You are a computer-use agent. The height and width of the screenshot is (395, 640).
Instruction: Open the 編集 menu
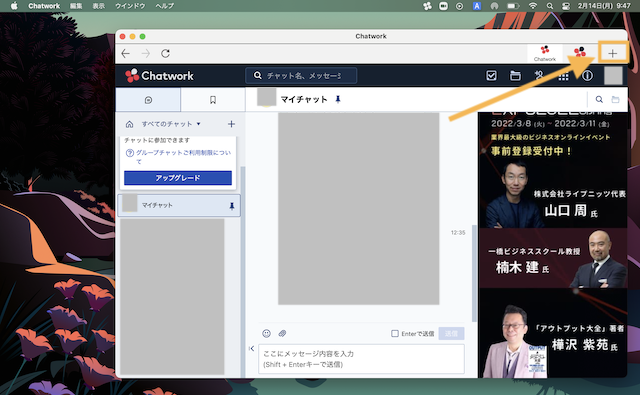[x=76, y=6]
